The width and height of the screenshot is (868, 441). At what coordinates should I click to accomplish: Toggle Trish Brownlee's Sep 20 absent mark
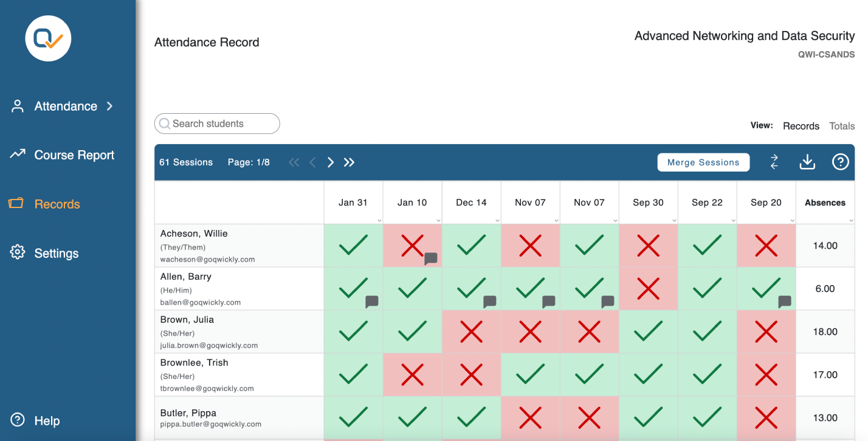766,375
